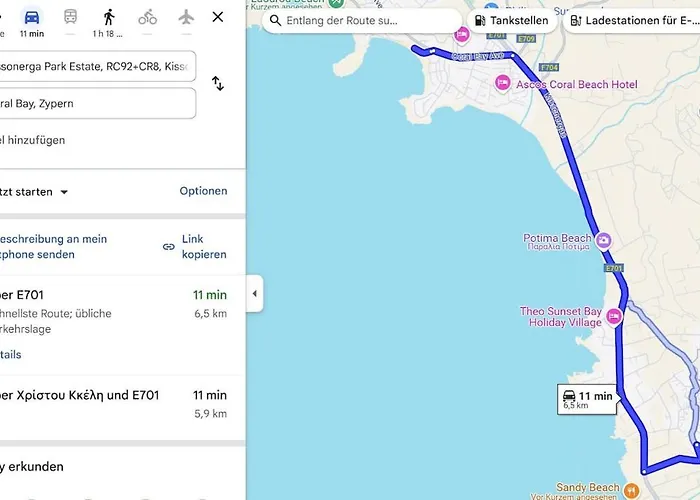Viewport: 700px width, 500px height.
Task: Open route Optionen
Action: click(203, 191)
